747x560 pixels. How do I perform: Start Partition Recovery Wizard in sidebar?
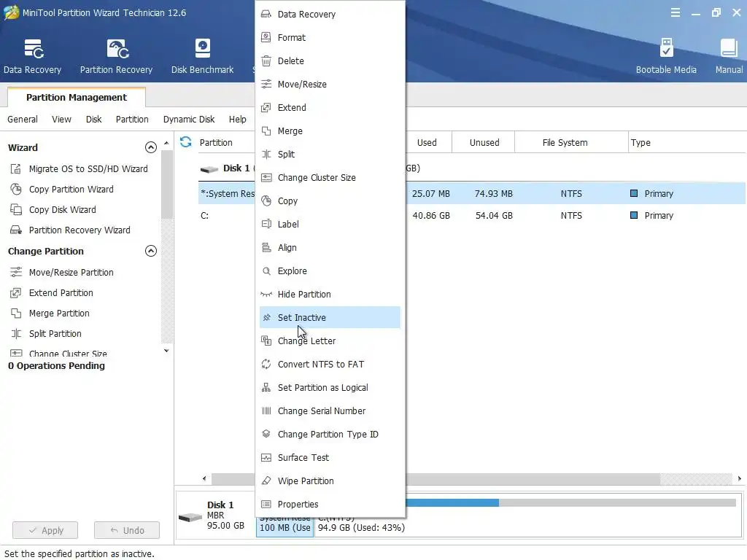point(71,230)
